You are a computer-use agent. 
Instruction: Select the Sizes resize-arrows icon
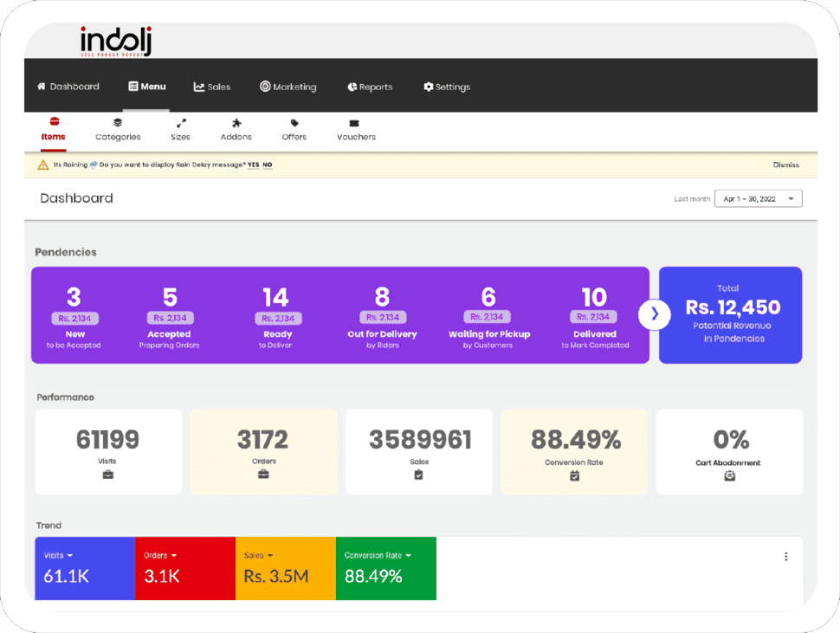tap(179, 124)
